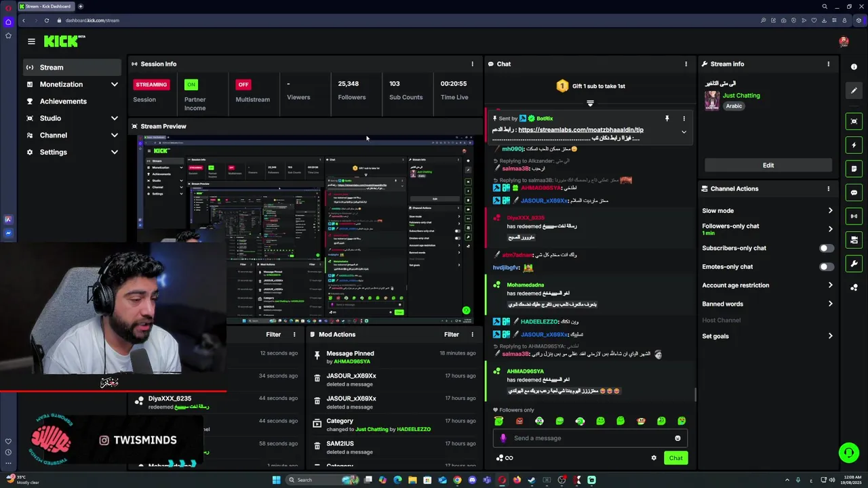Toggle Emotes-only chat switch

[826, 266]
